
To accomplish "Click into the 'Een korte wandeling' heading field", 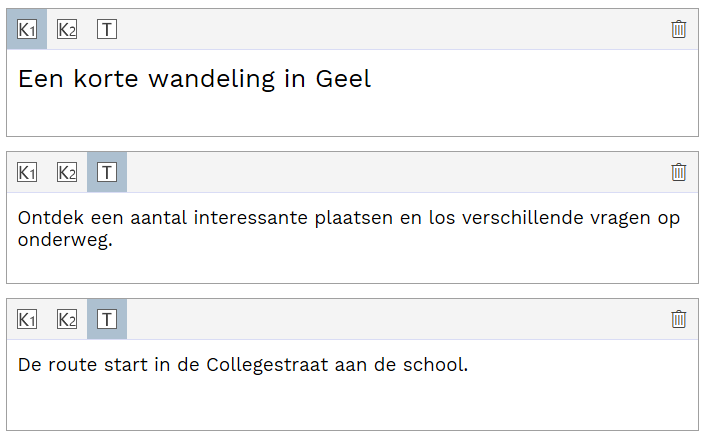I will point(353,92).
